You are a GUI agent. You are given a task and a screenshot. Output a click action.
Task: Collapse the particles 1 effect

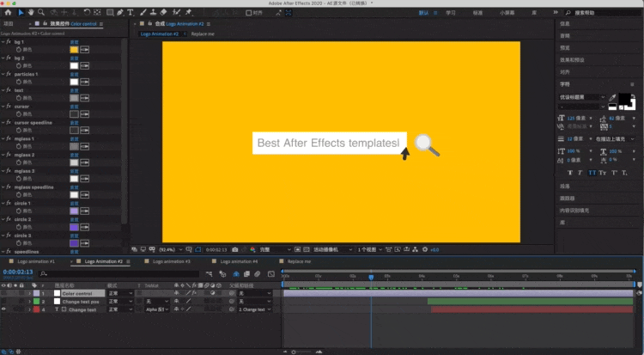[x=3, y=74]
